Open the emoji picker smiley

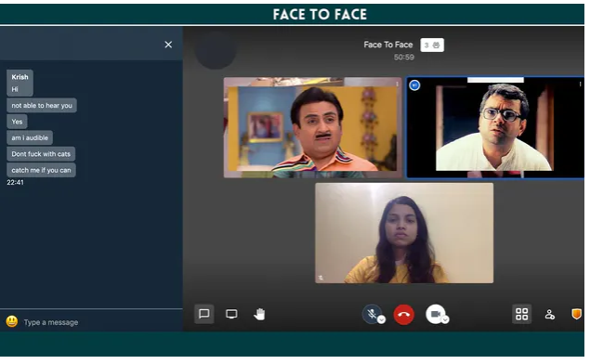coord(12,321)
